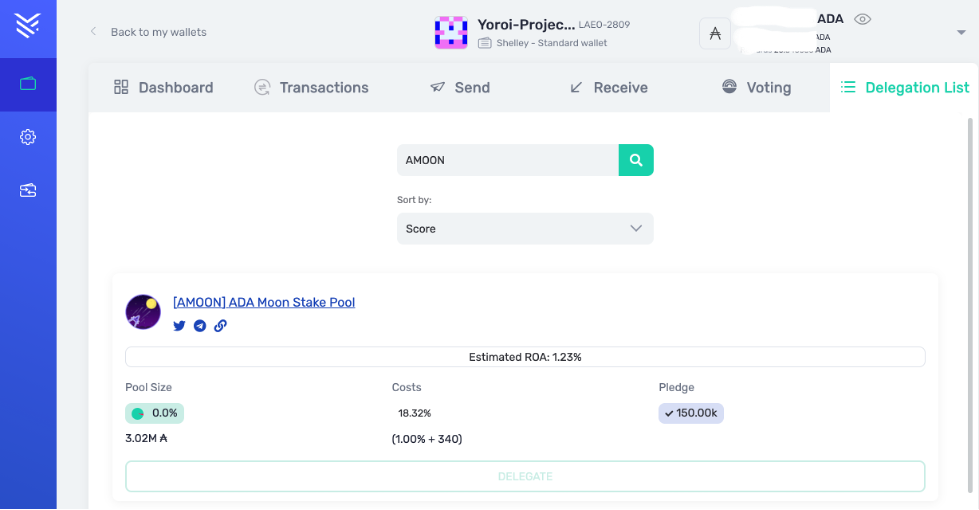Open the transfer wallets sidebar icon
Viewport: 979px width, 510px height.
[x=28, y=190]
